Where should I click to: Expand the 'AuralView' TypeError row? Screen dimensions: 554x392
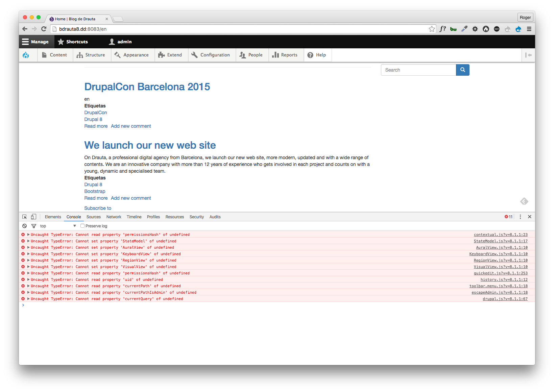coord(28,247)
